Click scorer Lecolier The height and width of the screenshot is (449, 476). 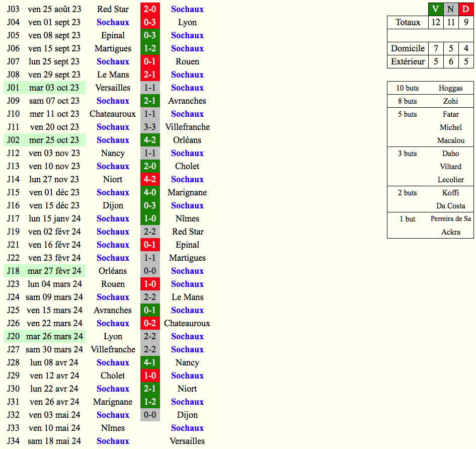click(x=450, y=180)
